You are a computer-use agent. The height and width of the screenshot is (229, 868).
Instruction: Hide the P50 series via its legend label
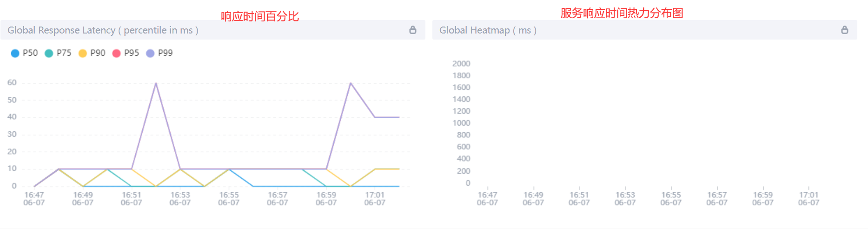pos(30,53)
